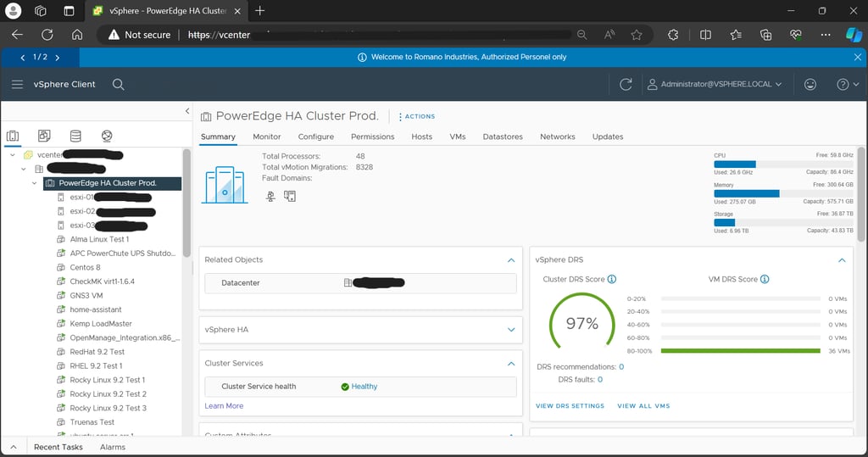868x457 pixels.
Task: Dismiss the welcome banner notification
Action: (x=858, y=57)
